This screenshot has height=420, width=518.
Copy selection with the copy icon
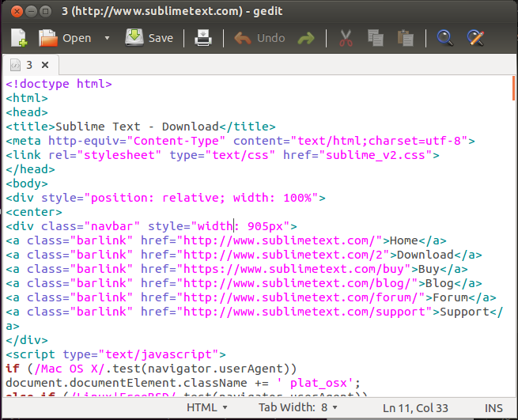point(376,38)
